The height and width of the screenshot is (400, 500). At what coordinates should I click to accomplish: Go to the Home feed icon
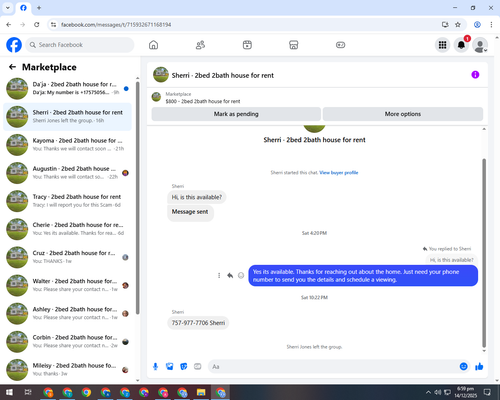tap(153, 45)
